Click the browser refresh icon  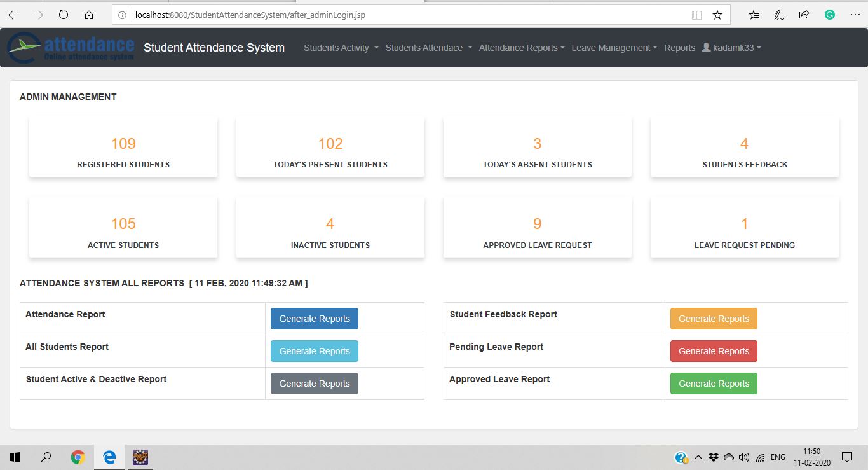pyautogui.click(x=63, y=15)
